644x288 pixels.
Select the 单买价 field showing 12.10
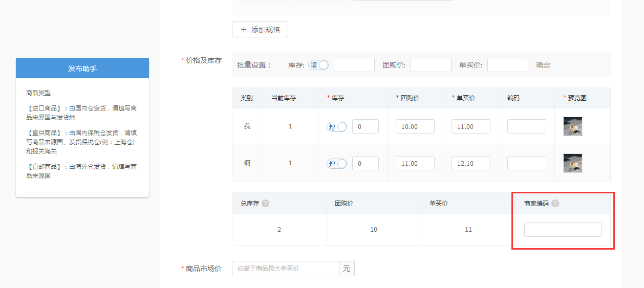[x=470, y=163]
